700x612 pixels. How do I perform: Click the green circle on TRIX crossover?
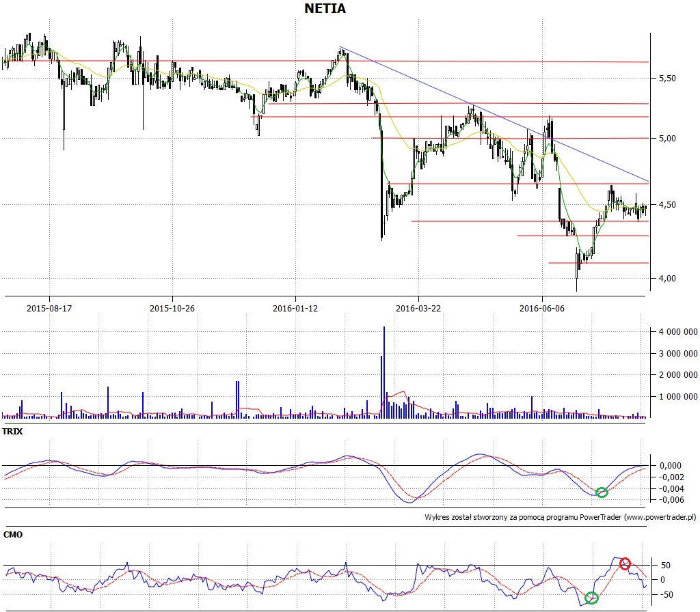[x=602, y=492]
